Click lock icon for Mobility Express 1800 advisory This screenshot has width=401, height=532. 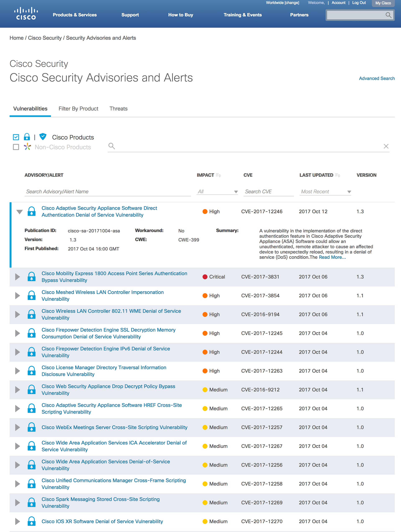point(32,277)
